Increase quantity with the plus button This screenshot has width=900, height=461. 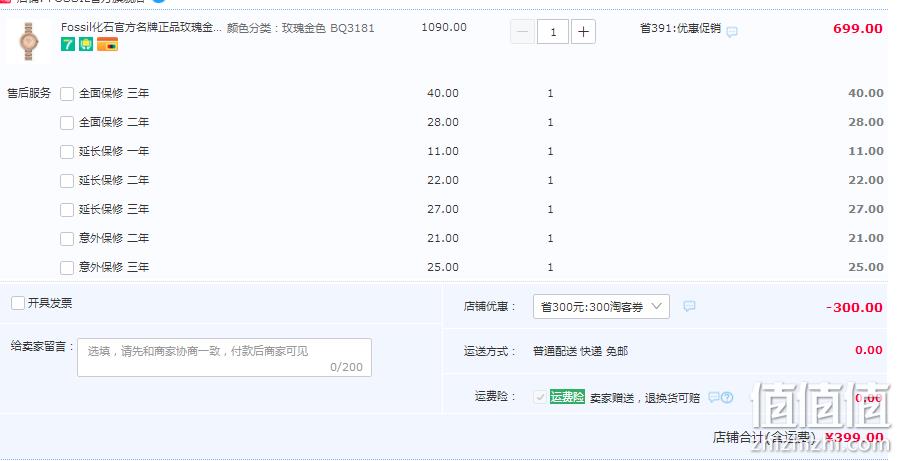(583, 32)
